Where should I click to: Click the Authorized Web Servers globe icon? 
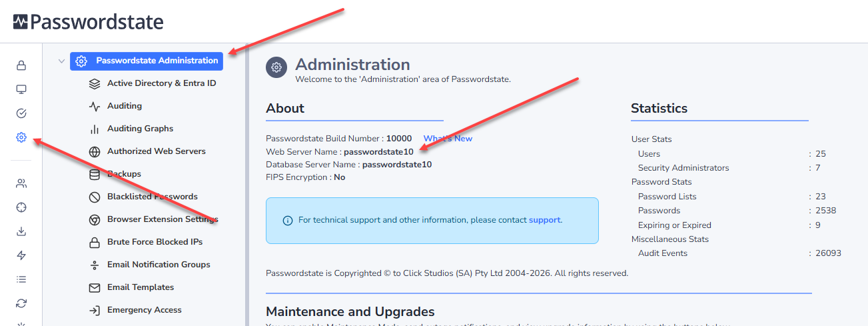click(x=95, y=151)
